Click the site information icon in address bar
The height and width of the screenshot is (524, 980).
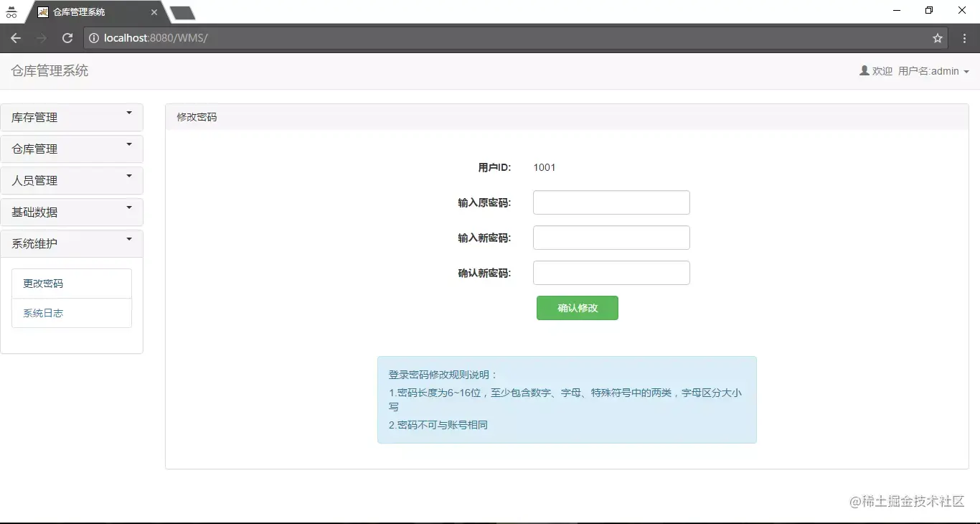94,38
